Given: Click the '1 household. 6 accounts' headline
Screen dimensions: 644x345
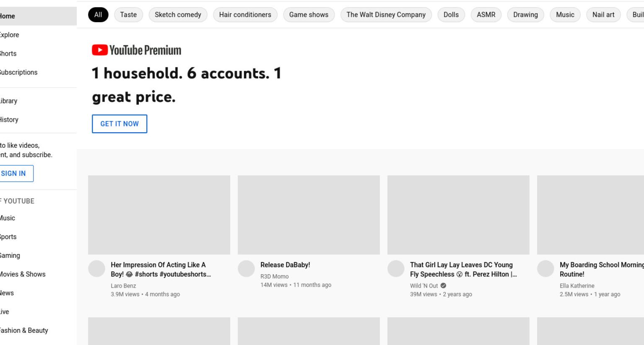Looking at the screenshot, I should click(187, 85).
